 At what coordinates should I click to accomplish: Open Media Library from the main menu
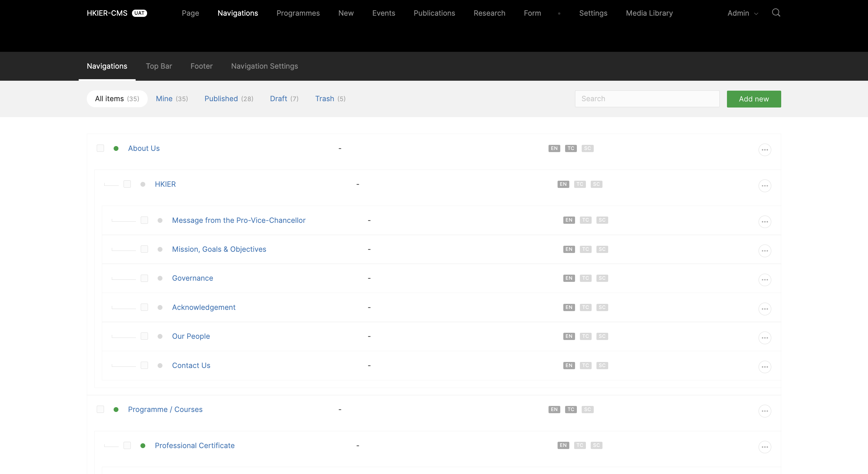click(649, 13)
